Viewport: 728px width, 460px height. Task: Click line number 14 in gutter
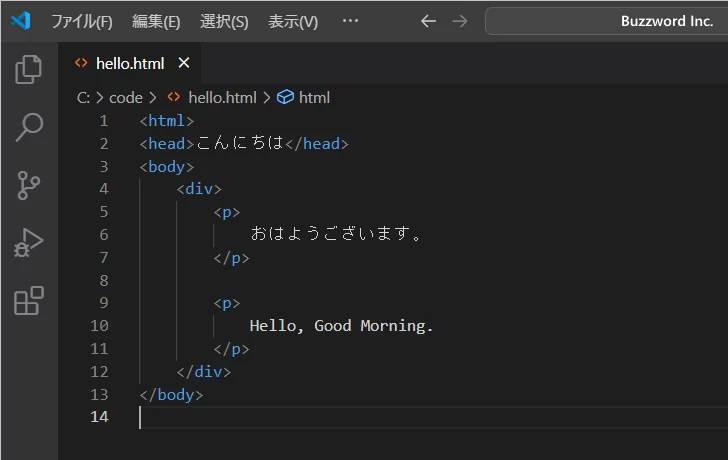[x=99, y=417]
